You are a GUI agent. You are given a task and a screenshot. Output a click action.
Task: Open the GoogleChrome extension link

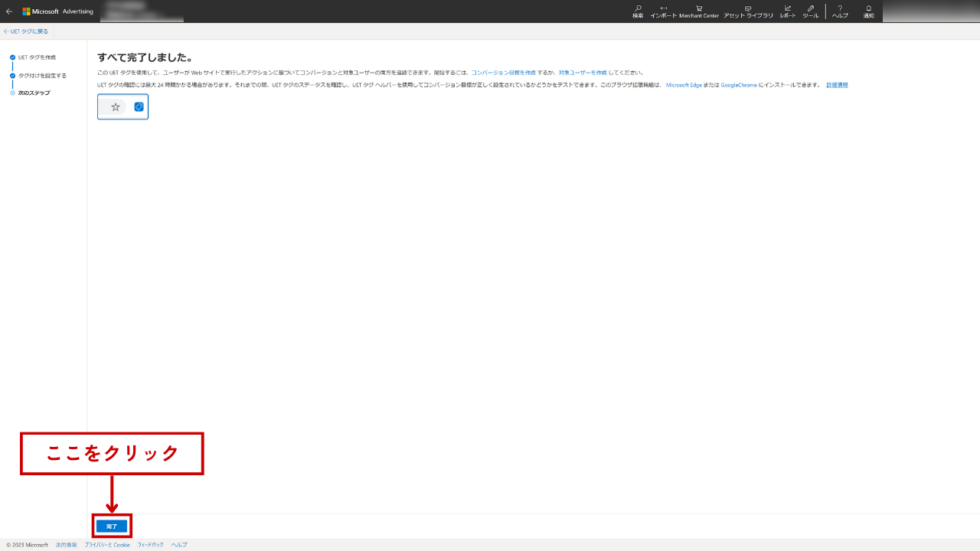tap(739, 85)
